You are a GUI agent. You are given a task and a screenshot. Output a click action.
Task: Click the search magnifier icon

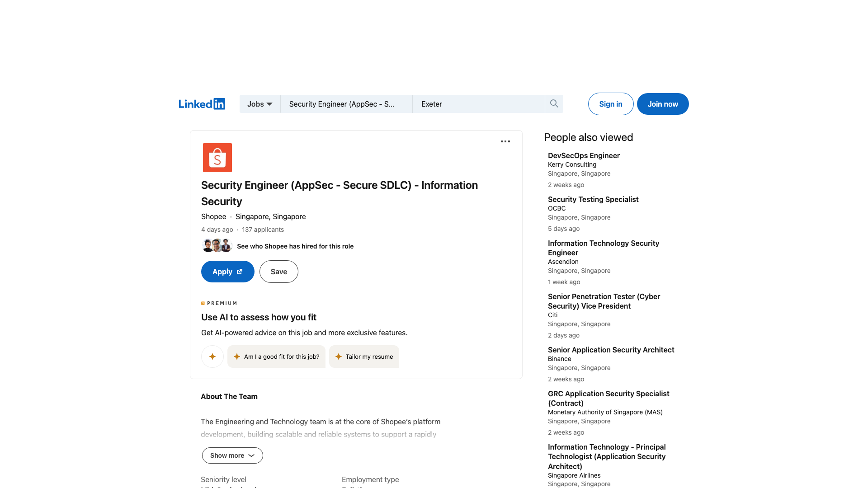coord(554,104)
